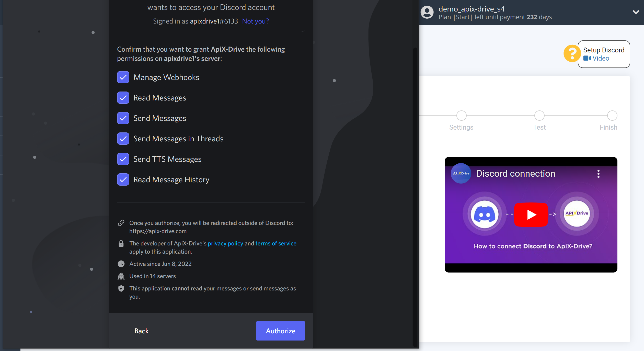Click the clock icon next to active since date
This screenshot has height=351, width=644.
121,264
